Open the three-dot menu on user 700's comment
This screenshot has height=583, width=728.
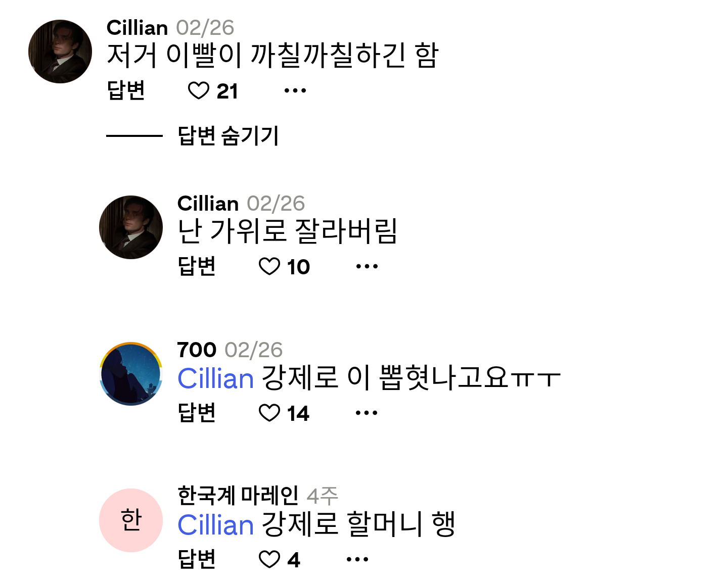tap(367, 413)
